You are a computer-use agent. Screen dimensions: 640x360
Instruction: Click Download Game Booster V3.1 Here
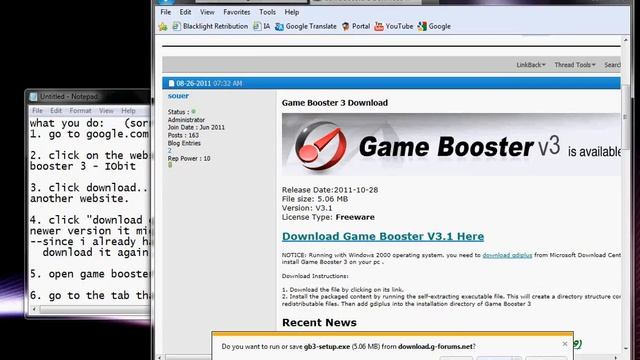pyautogui.click(x=383, y=236)
